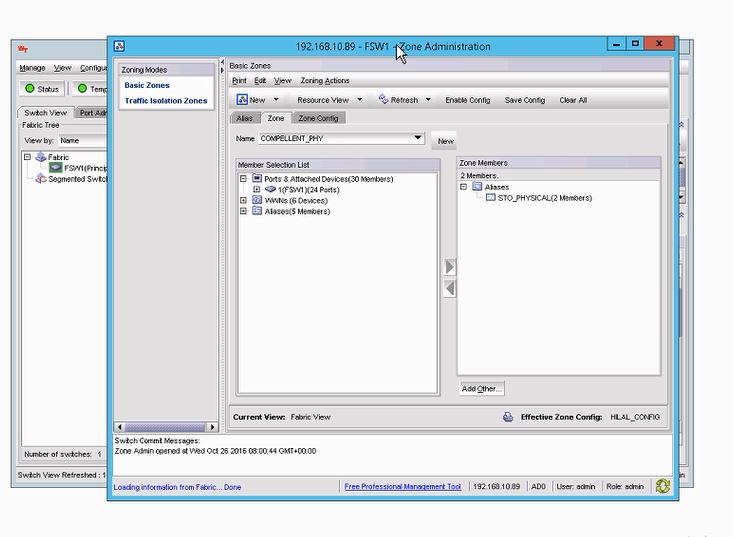Click the STO_PHYSICAL alias icon
Image resolution: width=733 pixels, height=537 pixels.
click(x=490, y=198)
